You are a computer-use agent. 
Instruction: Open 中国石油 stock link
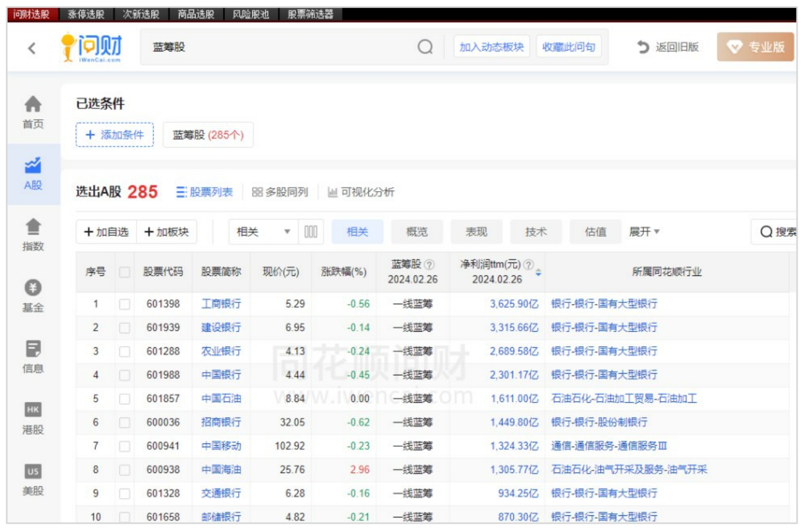click(221, 399)
